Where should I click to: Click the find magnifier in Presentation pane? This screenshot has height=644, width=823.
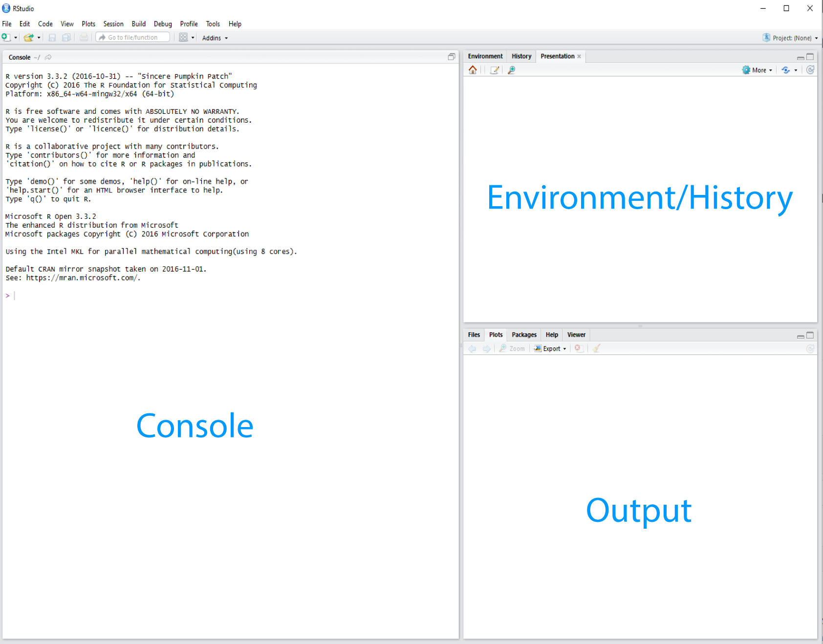pos(512,70)
